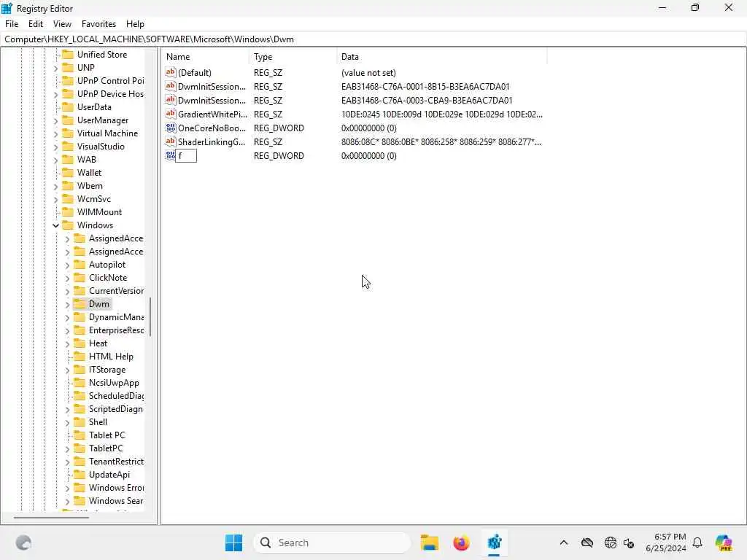Image resolution: width=747 pixels, height=560 pixels.
Task: Sort values by Type column header
Action: click(x=293, y=57)
